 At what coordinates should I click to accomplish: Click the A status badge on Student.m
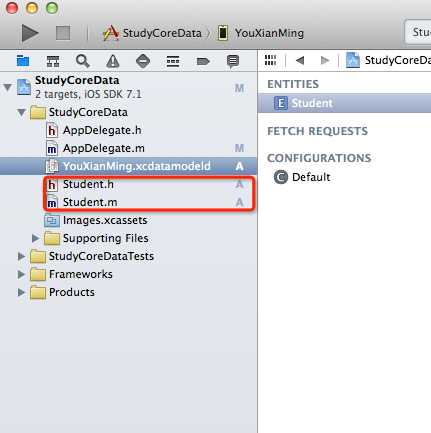click(239, 202)
